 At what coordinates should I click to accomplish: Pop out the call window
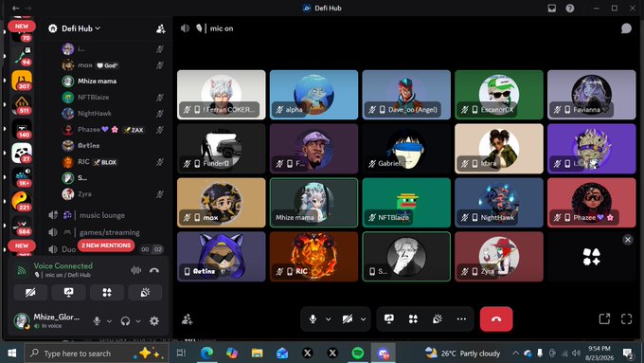(x=604, y=319)
